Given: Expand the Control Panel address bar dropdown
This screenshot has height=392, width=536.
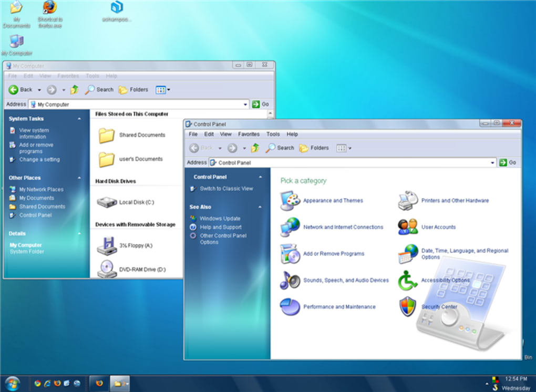Looking at the screenshot, I should [492, 163].
